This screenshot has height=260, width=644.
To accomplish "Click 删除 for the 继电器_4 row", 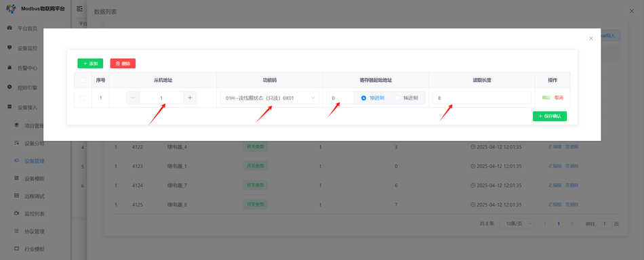I will [572, 147].
